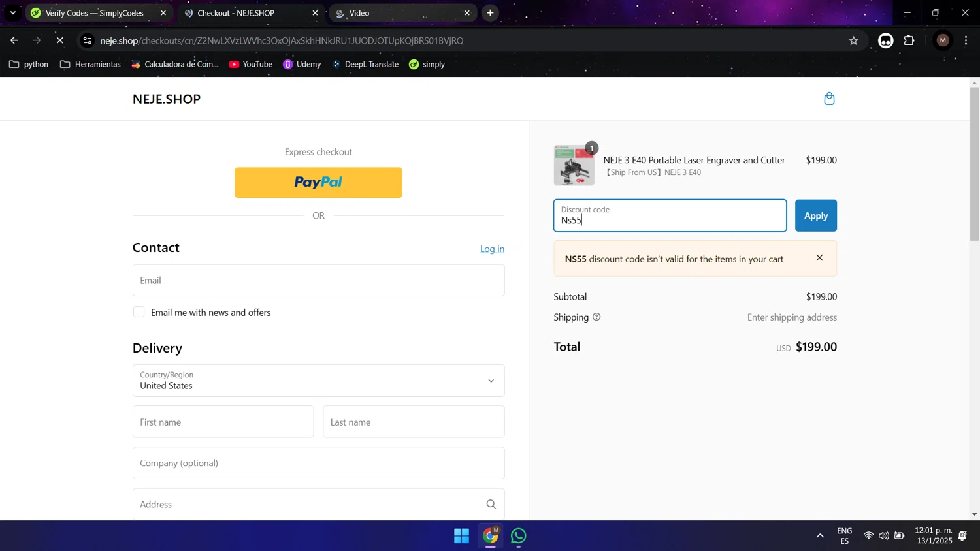Open the simply bookmark

[x=427, y=64]
